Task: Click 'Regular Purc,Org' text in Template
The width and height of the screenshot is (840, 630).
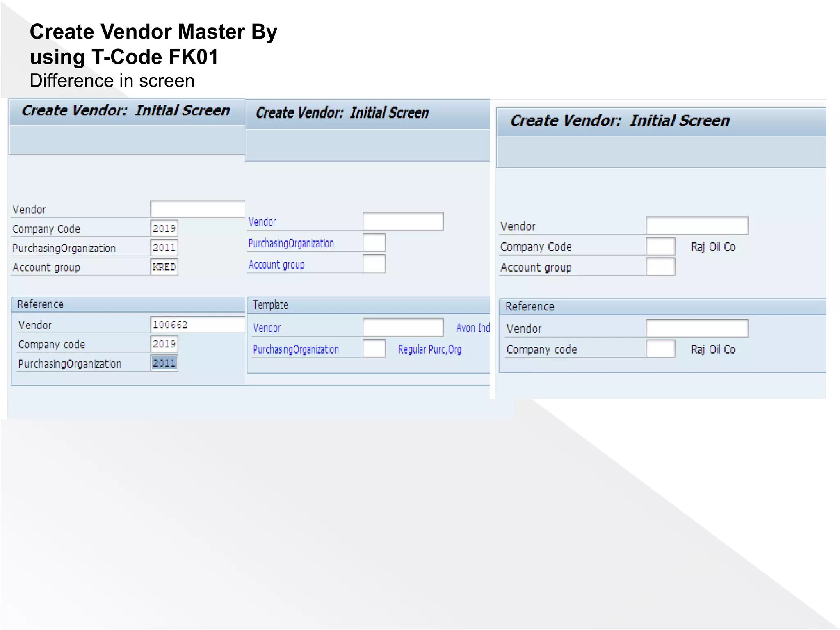Action: coord(430,349)
